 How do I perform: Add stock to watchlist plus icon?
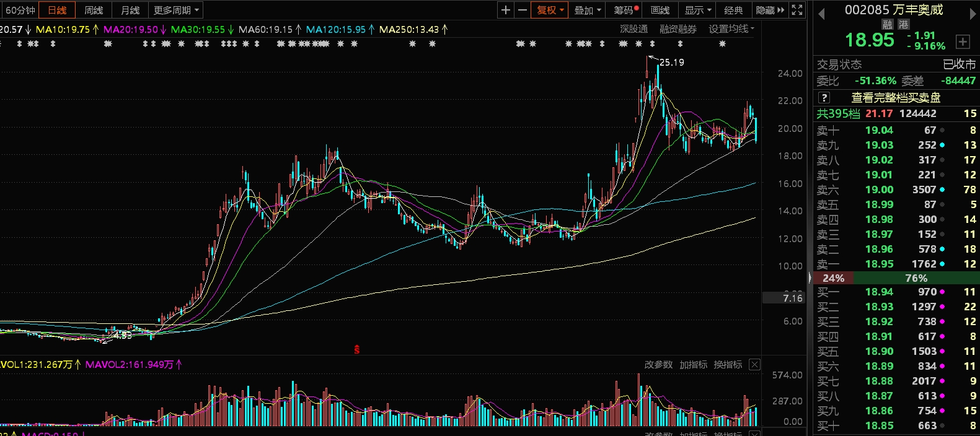tap(963, 41)
